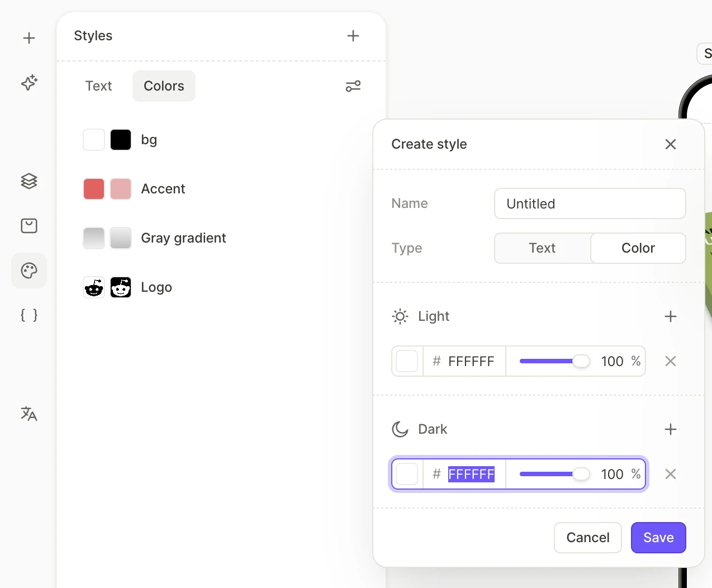Image resolution: width=712 pixels, height=588 pixels.
Task: Select the bg color style
Action: [149, 140]
